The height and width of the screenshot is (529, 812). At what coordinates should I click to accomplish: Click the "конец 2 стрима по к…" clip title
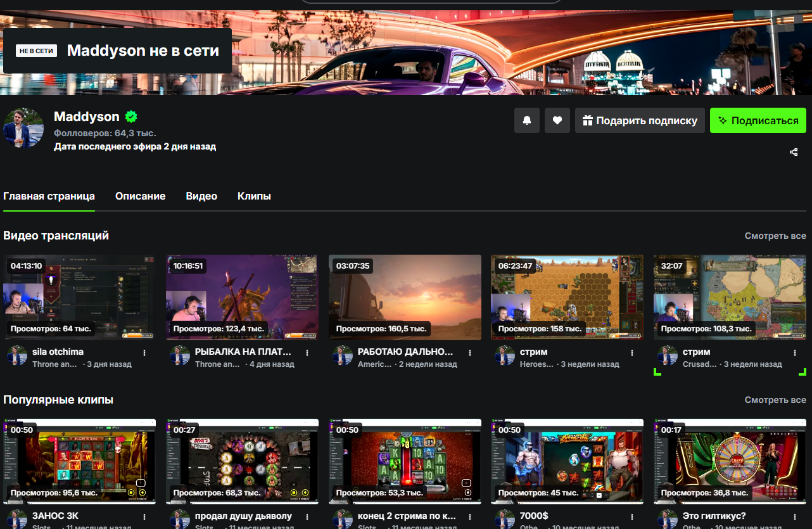[407, 516]
